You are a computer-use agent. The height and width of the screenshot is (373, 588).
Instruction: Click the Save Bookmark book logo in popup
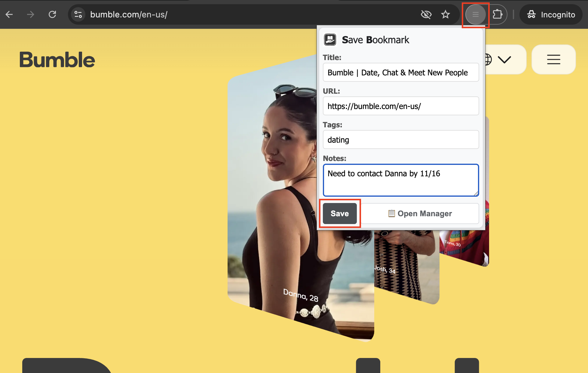coord(330,39)
